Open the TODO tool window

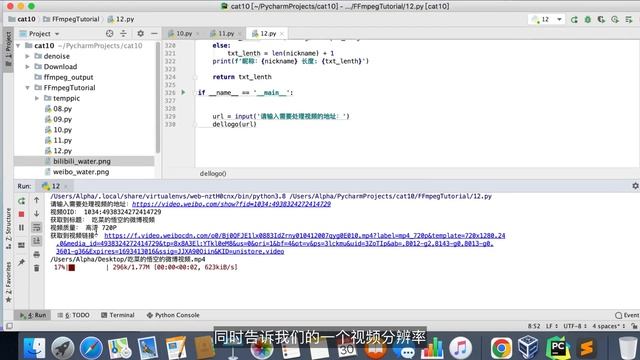(73, 315)
